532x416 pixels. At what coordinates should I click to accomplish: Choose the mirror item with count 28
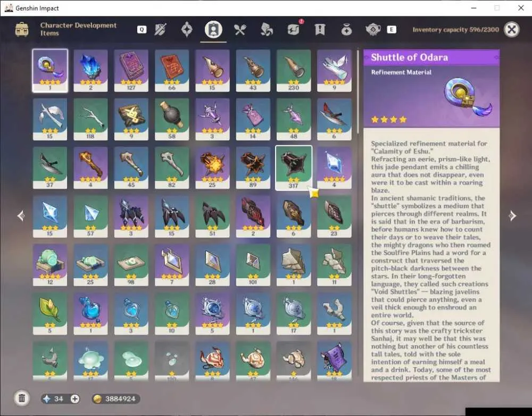212,265
